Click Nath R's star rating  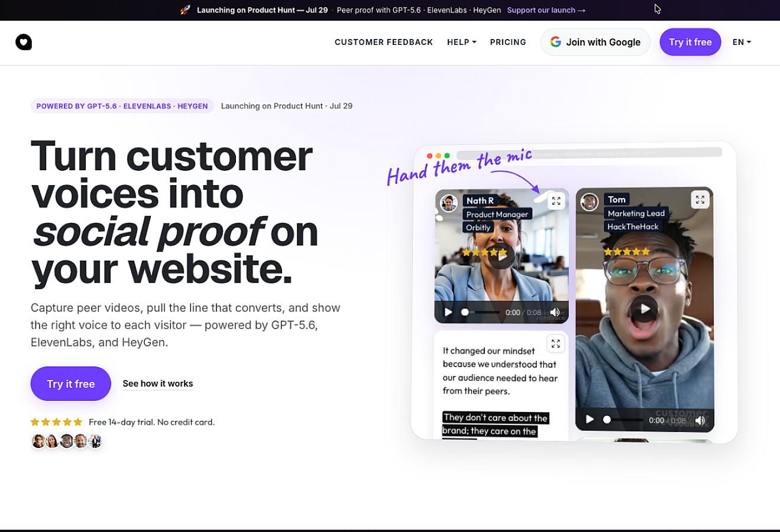pos(484,252)
